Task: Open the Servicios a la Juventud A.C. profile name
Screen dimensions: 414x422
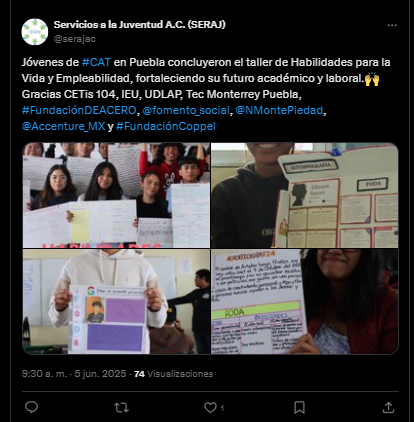Action: 140,24
